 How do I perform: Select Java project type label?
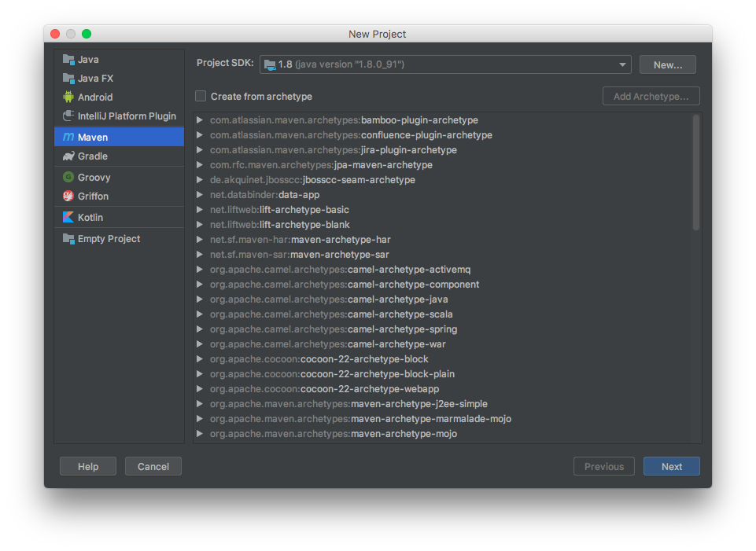pyautogui.click(x=88, y=60)
